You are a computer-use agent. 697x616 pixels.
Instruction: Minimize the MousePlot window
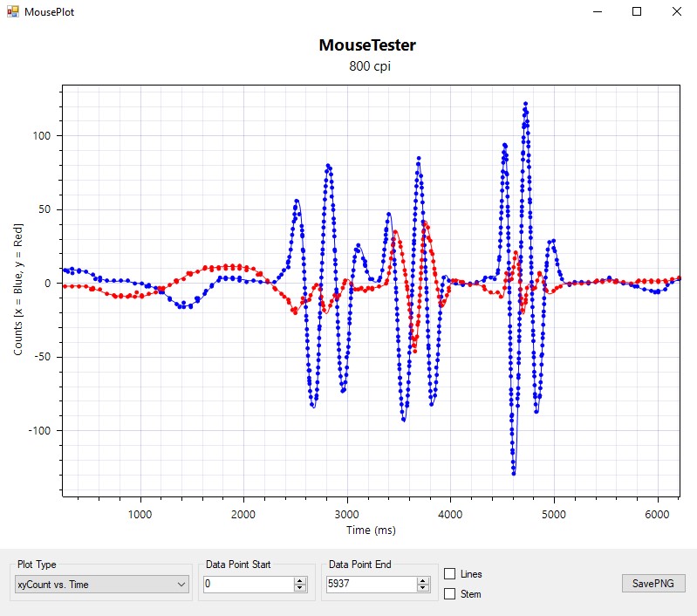(x=598, y=12)
